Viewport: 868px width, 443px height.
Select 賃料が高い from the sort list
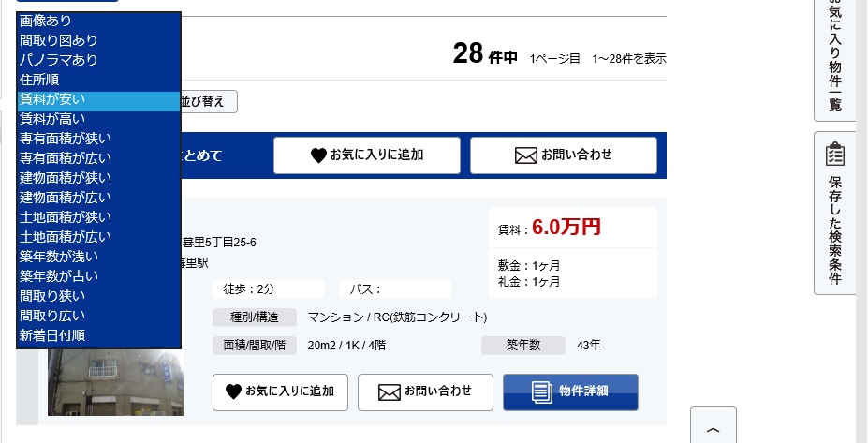98,119
